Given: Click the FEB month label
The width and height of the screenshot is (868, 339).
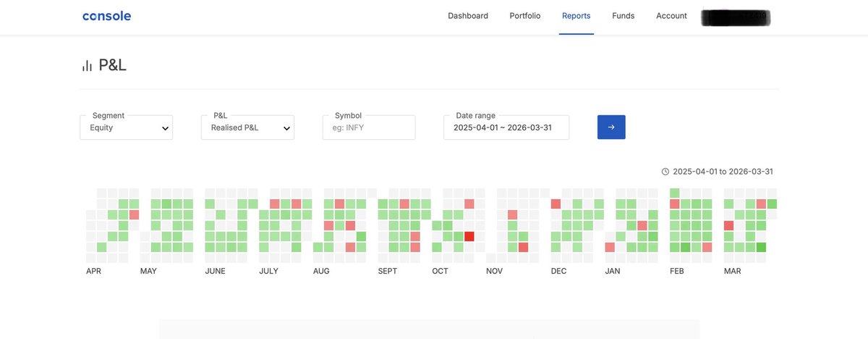Looking at the screenshot, I should (x=677, y=272).
